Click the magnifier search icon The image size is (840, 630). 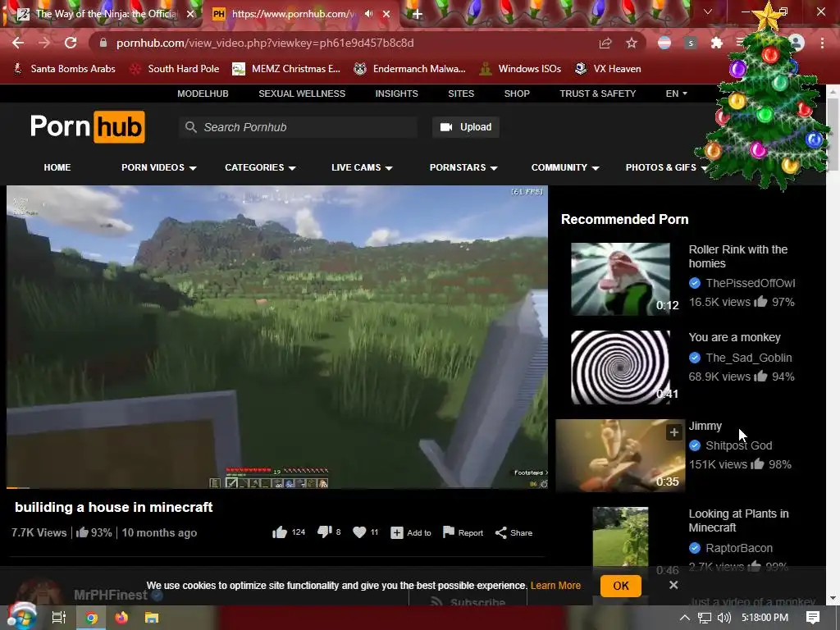[x=190, y=127]
